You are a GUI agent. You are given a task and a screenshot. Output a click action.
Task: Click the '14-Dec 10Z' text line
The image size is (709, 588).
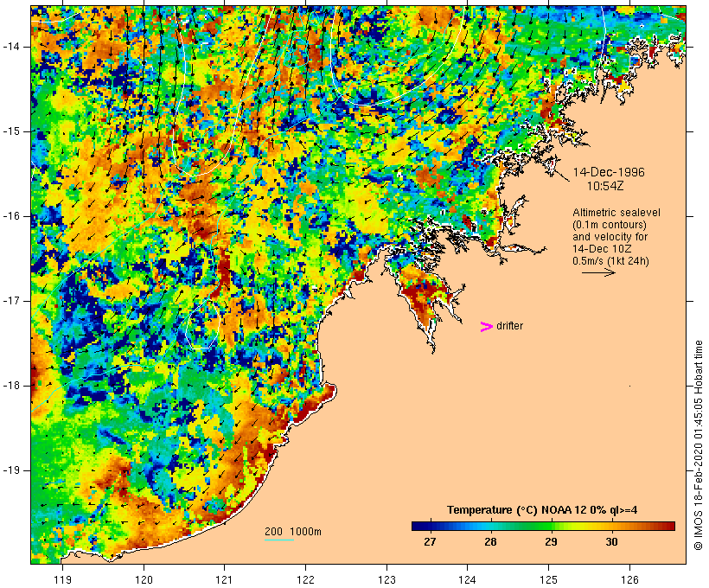coord(602,249)
